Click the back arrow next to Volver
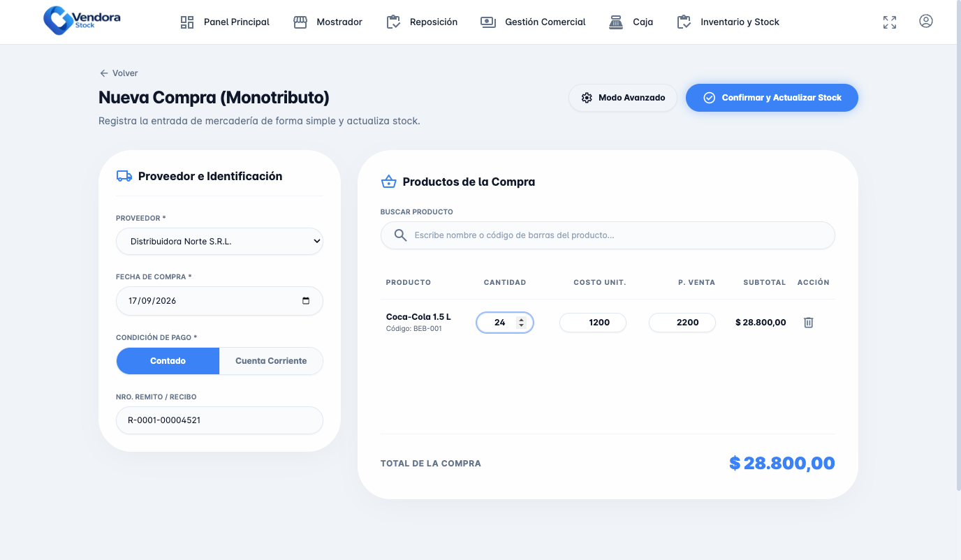Viewport: 961px width, 560px height. coord(104,73)
